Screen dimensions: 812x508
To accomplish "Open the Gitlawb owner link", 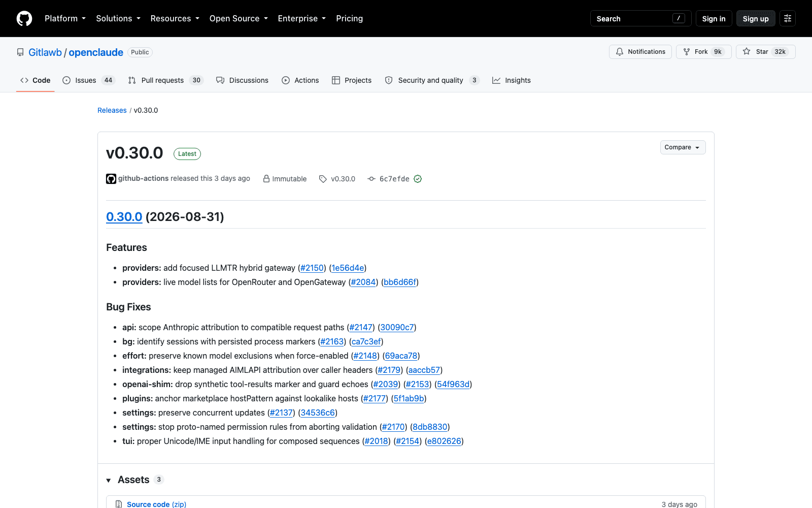I will pos(45,52).
